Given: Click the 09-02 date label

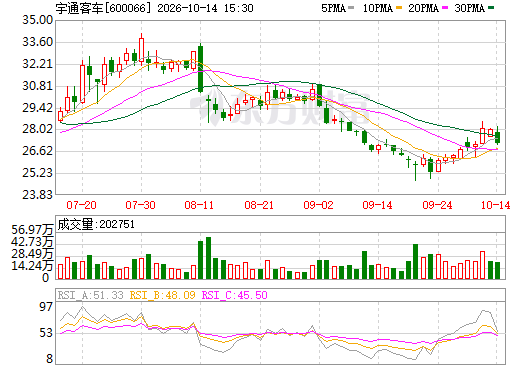Looking at the screenshot, I should pos(318,205).
